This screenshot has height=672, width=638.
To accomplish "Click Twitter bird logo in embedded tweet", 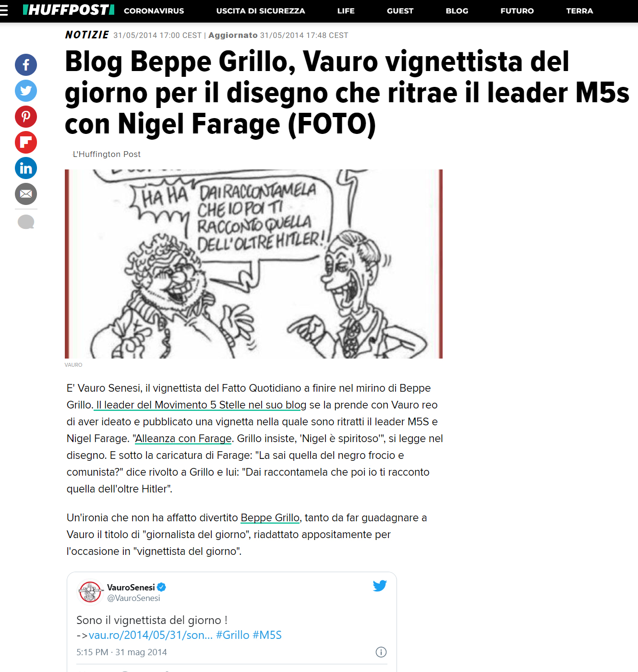I will tap(380, 586).
